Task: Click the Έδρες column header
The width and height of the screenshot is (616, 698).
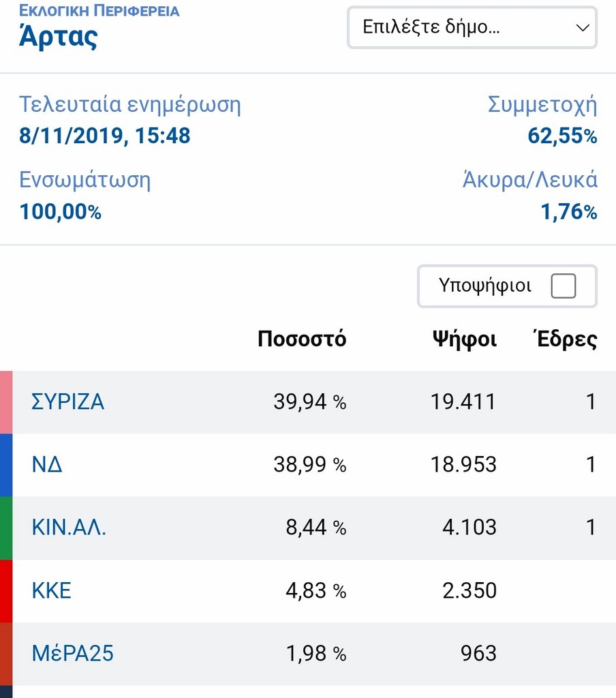Action: click(x=566, y=339)
